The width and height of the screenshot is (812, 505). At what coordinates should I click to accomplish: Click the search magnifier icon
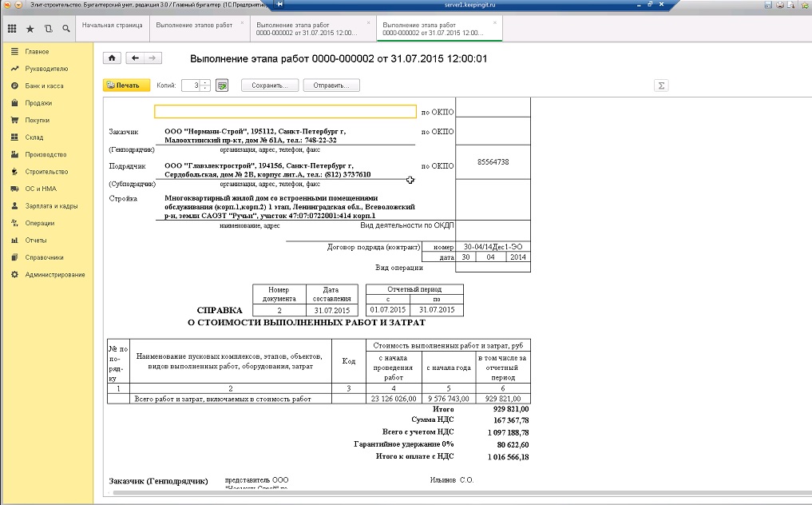pyautogui.click(x=65, y=29)
